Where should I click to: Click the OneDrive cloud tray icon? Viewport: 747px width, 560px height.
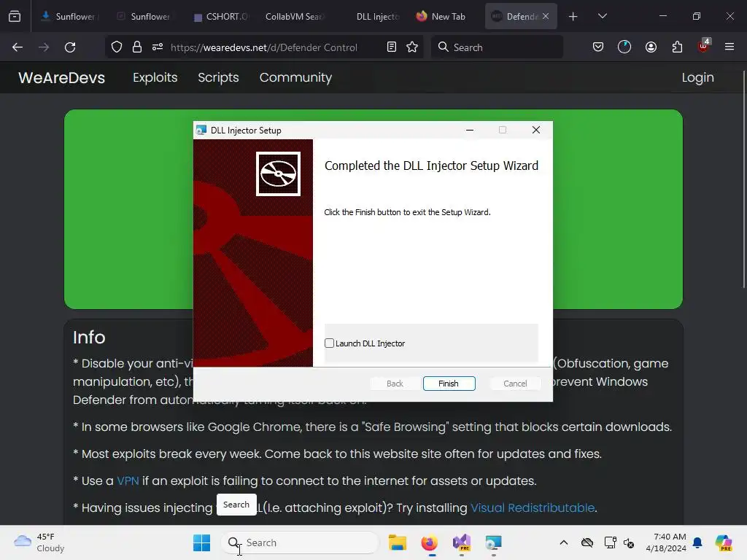tap(587, 542)
